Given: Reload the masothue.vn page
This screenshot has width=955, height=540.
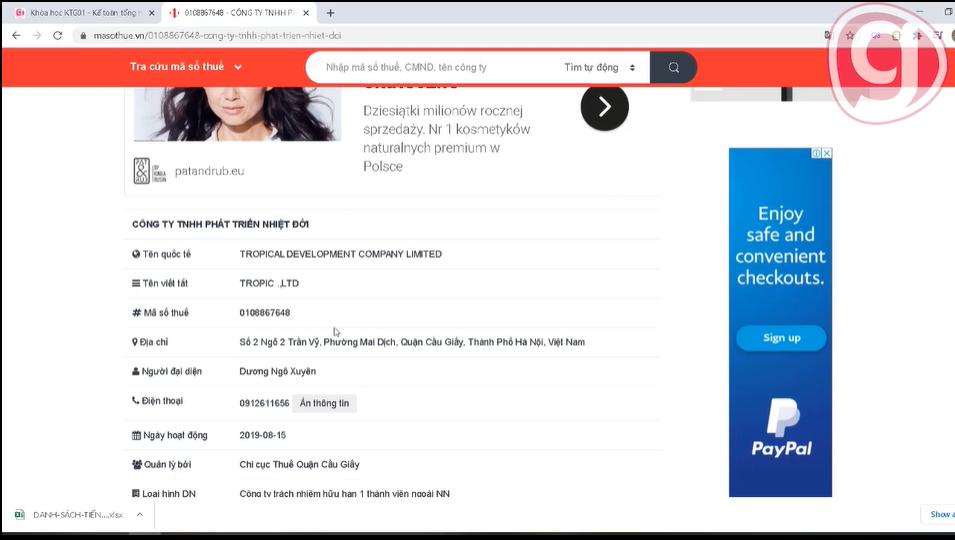Looking at the screenshot, I should [x=58, y=35].
